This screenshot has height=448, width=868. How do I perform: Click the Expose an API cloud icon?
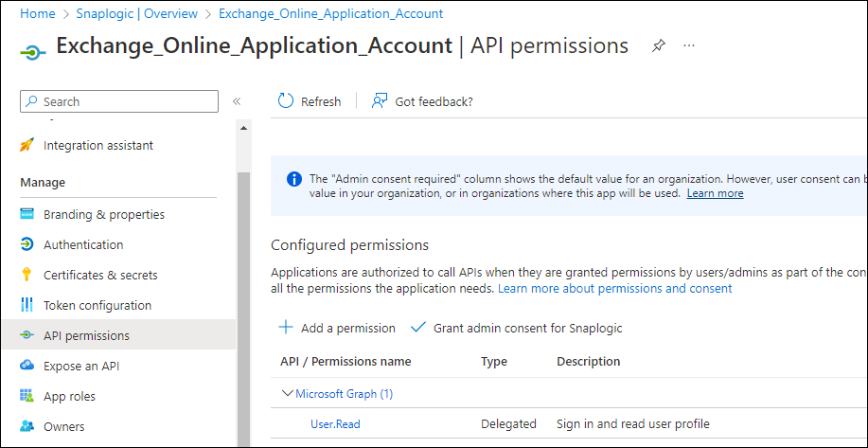(27, 366)
